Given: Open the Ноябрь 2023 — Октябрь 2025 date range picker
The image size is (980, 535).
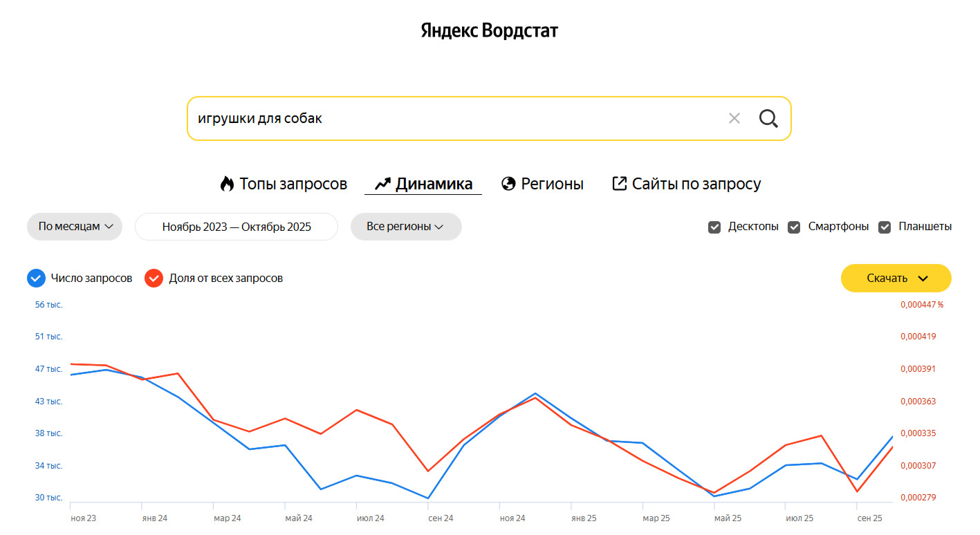Looking at the screenshot, I should pyautogui.click(x=237, y=227).
